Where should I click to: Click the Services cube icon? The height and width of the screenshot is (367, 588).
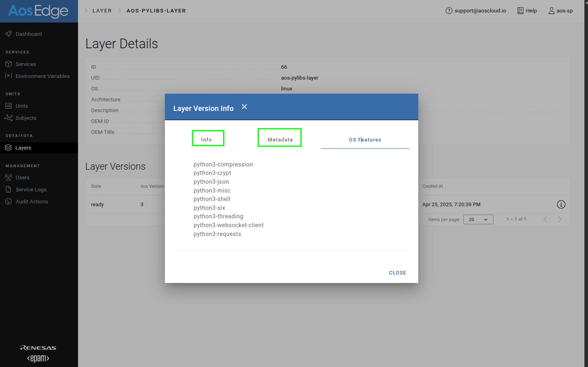tap(8, 64)
